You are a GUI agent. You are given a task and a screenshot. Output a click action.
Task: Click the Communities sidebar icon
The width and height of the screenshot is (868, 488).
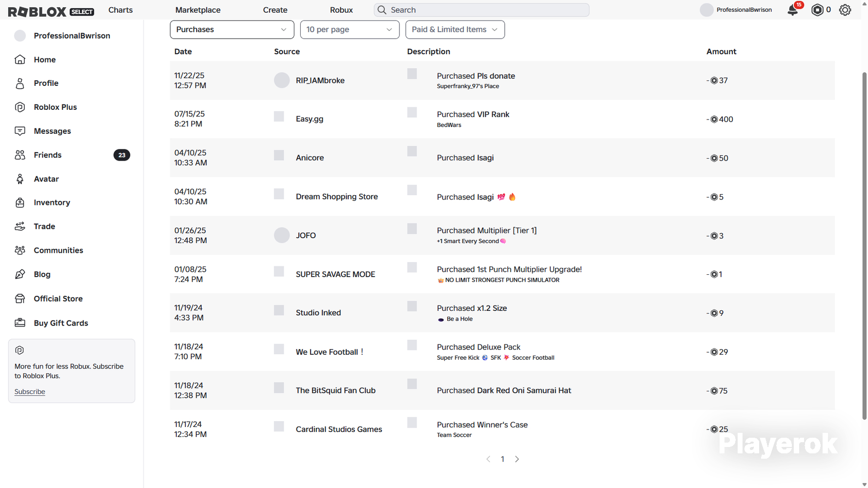click(x=20, y=250)
